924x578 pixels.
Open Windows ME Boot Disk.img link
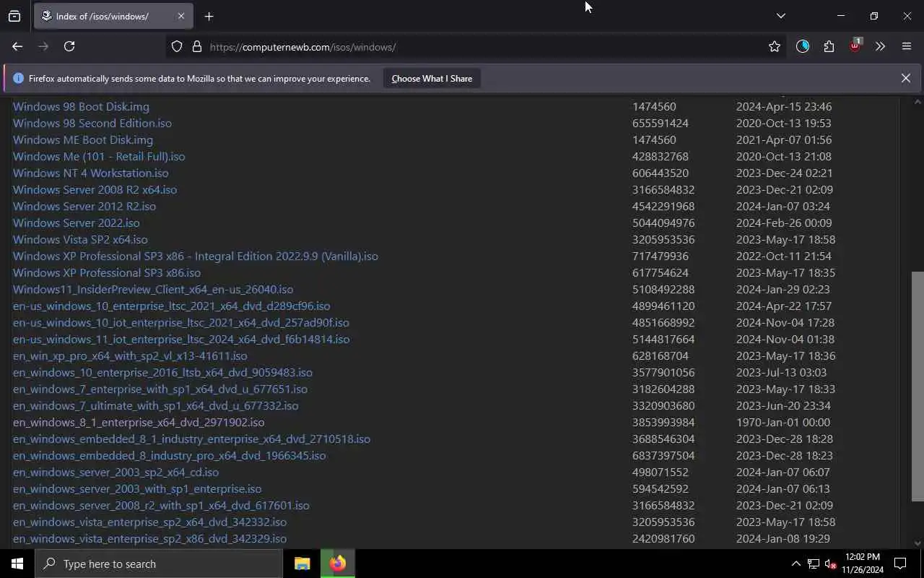(x=83, y=140)
